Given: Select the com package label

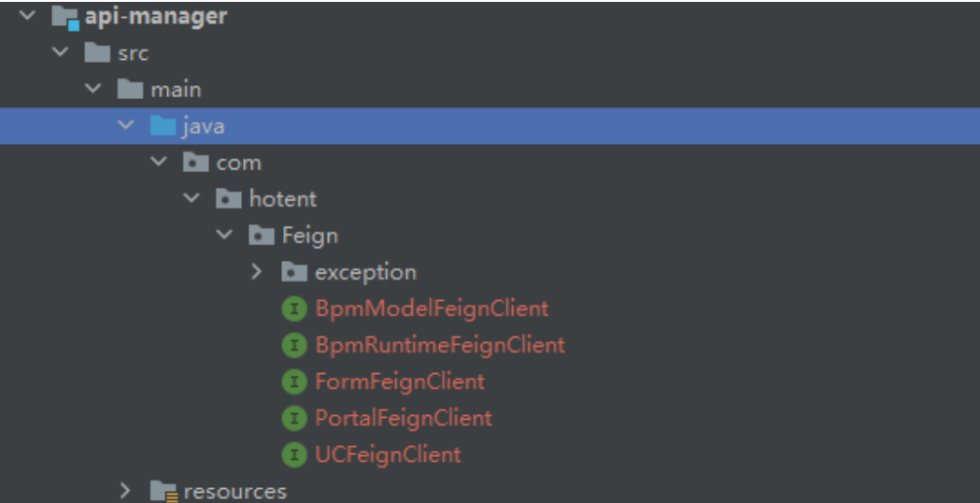Looking at the screenshot, I should (238, 163).
